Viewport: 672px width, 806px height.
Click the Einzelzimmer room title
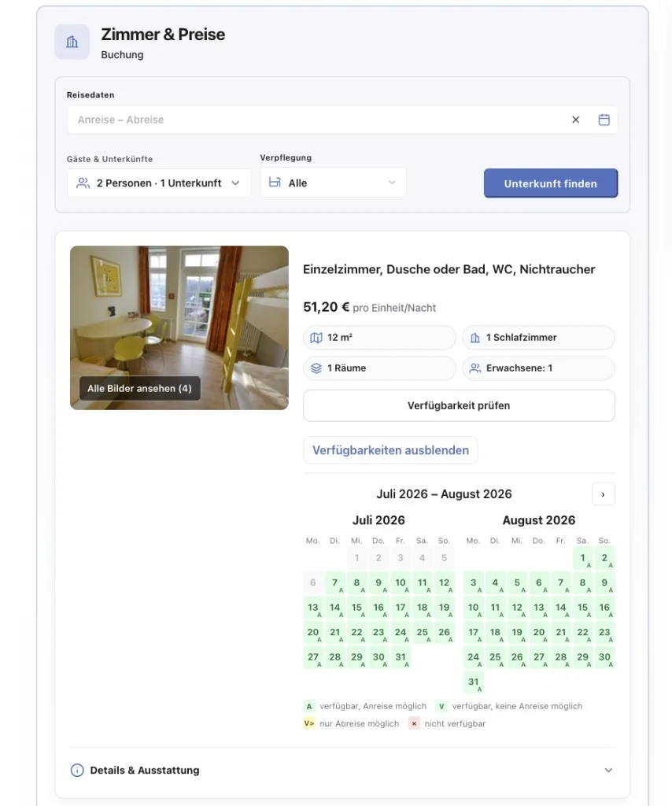pos(449,269)
